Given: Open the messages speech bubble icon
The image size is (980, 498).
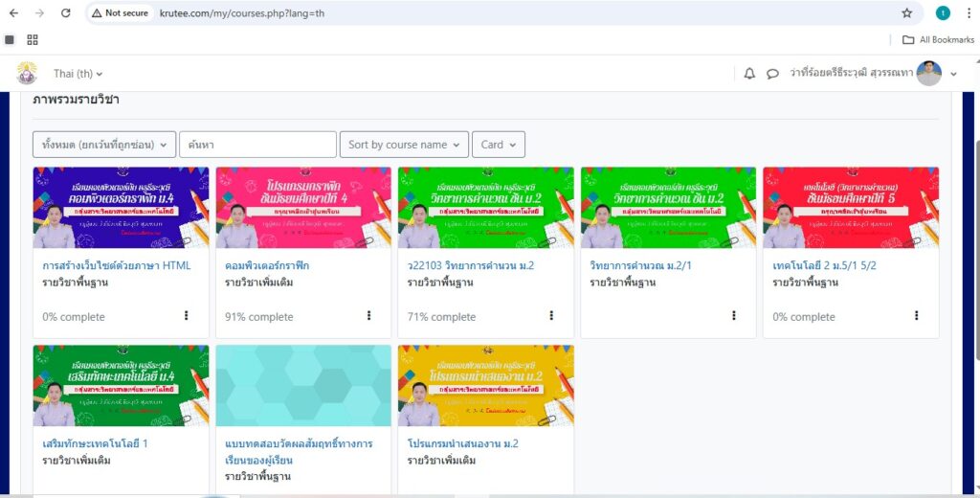Looking at the screenshot, I should (x=772, y=74).
